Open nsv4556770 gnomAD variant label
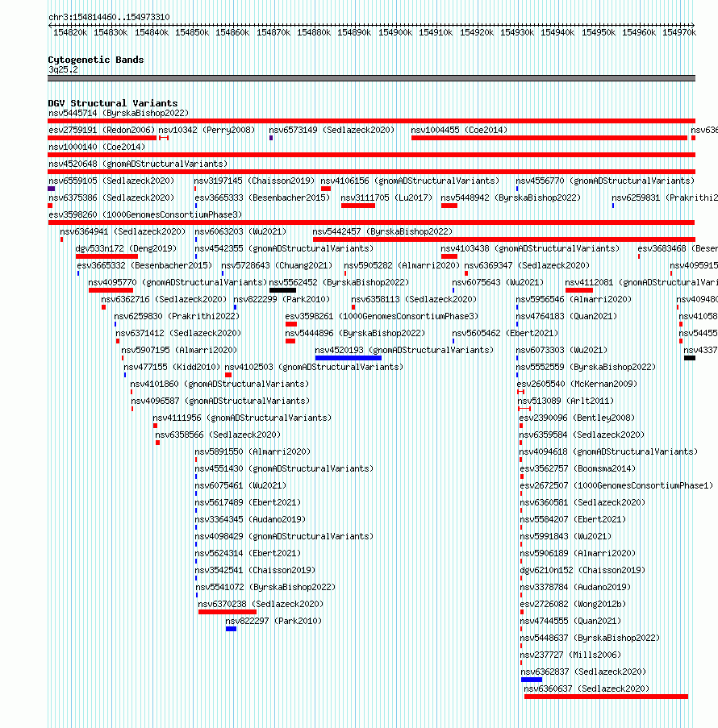This screenshot has width=718, height=728. 605,181
